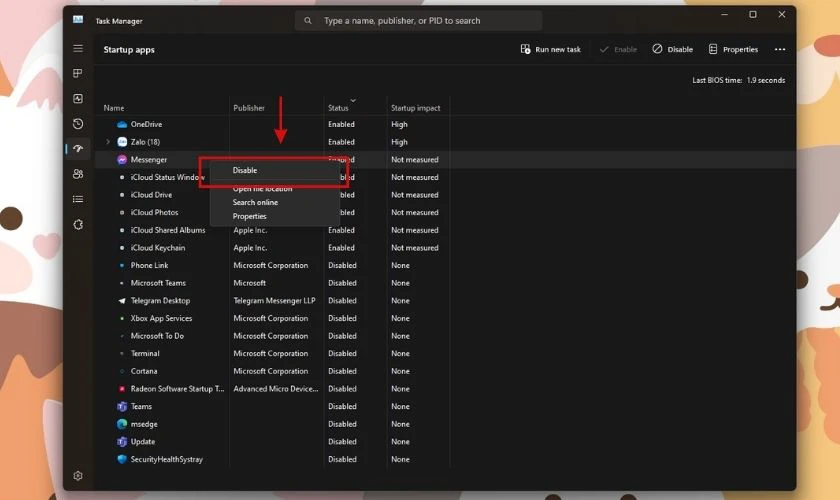Select the OneDrive row name
This screenshot has width=840, height=500.
[x=146, y=124]
